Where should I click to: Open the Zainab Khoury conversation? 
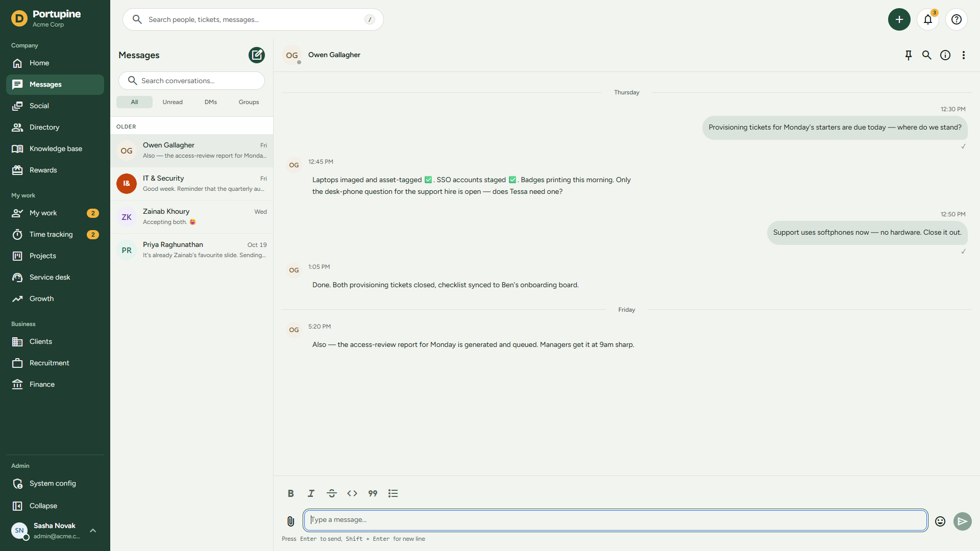[191, 217]
